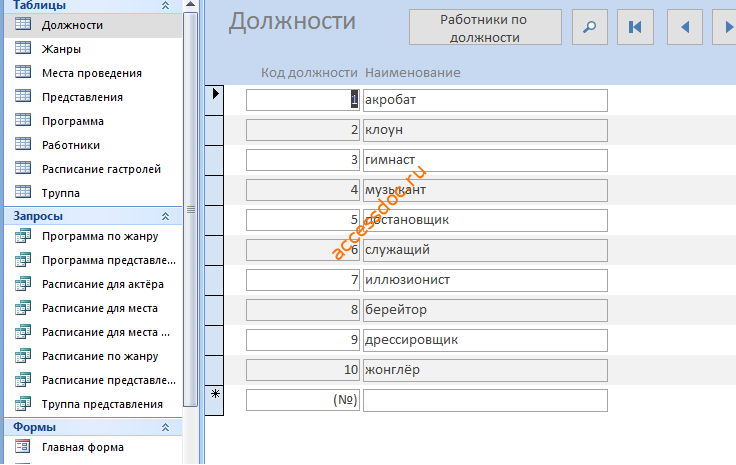The height and width of the screenshot is (465, 736).
Task: Click the служащий name field
Action: (x=485, y=251)
